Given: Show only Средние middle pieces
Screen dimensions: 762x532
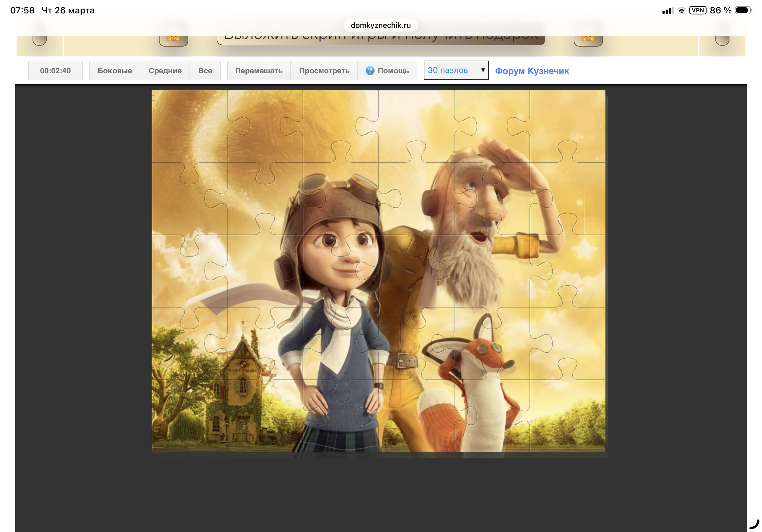Looking at the screenshot, I should [x=165, y=70].
